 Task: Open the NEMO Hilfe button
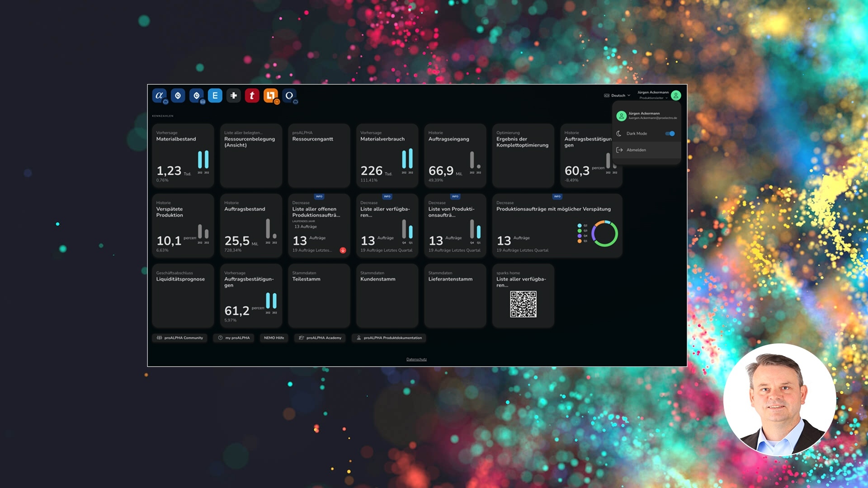[x=274, y=338]
